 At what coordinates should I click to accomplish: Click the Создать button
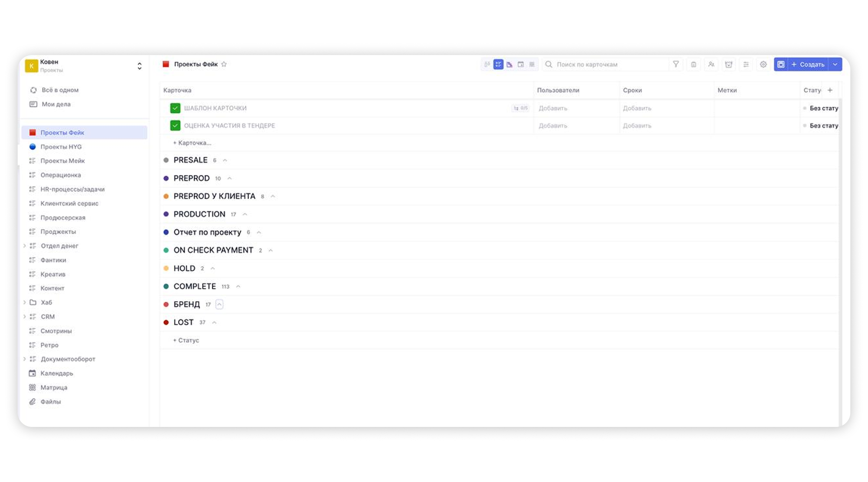coord(808,64)
